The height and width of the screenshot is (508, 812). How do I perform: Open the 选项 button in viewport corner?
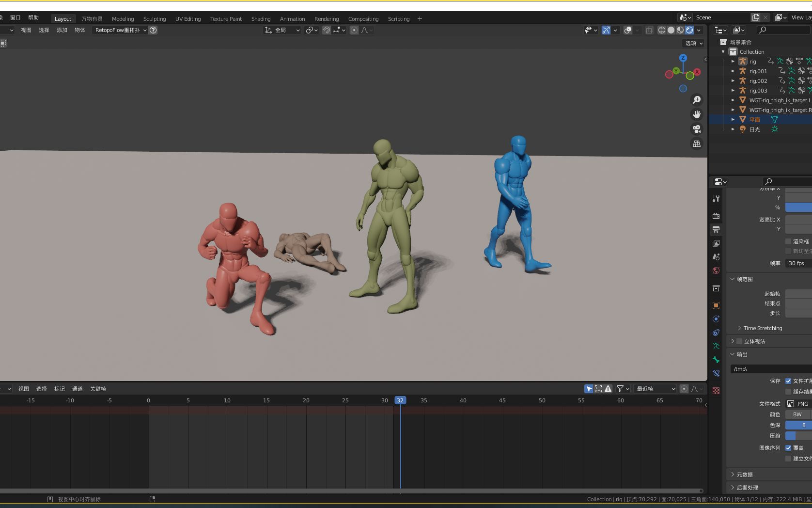693,43
